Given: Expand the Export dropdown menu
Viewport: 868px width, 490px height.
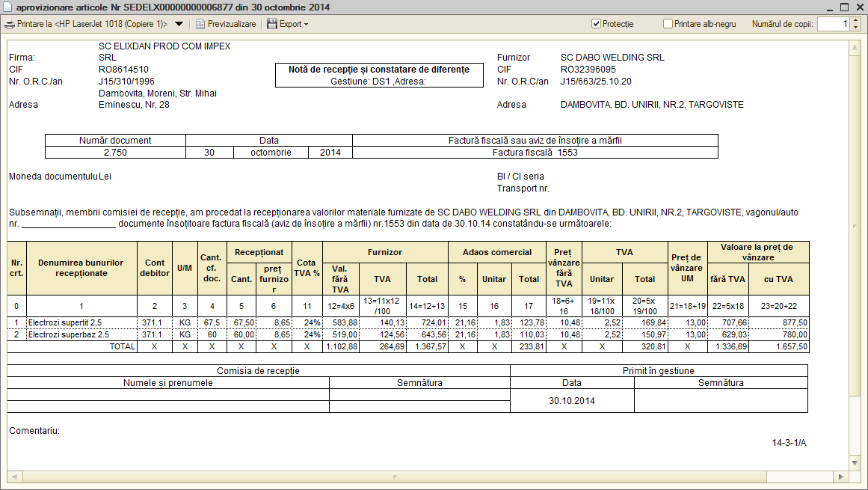Looking at the screenshot, I should point(306,25).
